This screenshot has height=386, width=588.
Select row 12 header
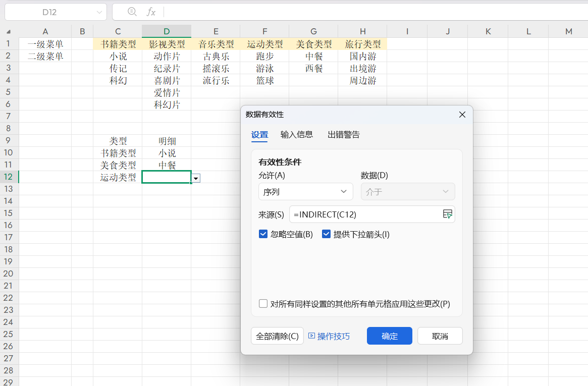[8, 177]
